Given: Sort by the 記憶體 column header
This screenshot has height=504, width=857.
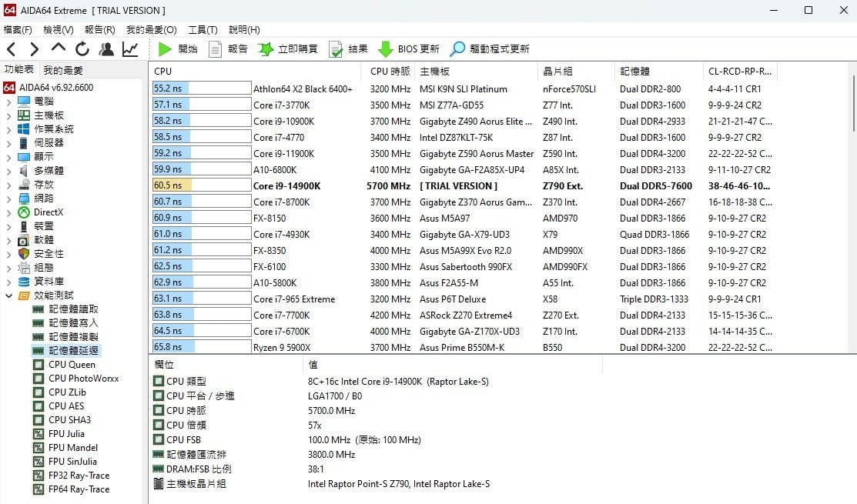Looking at the screenshot, I should click(x=659, y=71).
